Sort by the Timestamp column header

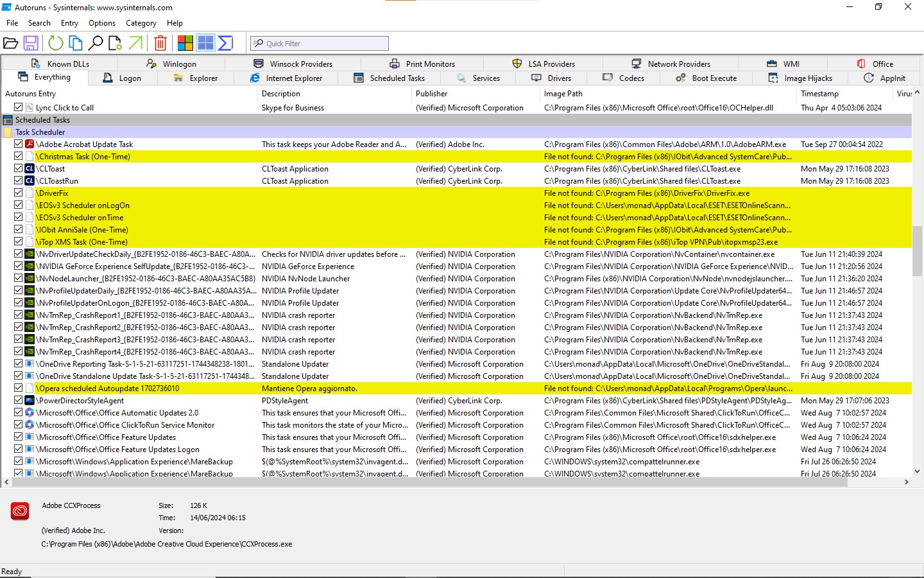844,94
